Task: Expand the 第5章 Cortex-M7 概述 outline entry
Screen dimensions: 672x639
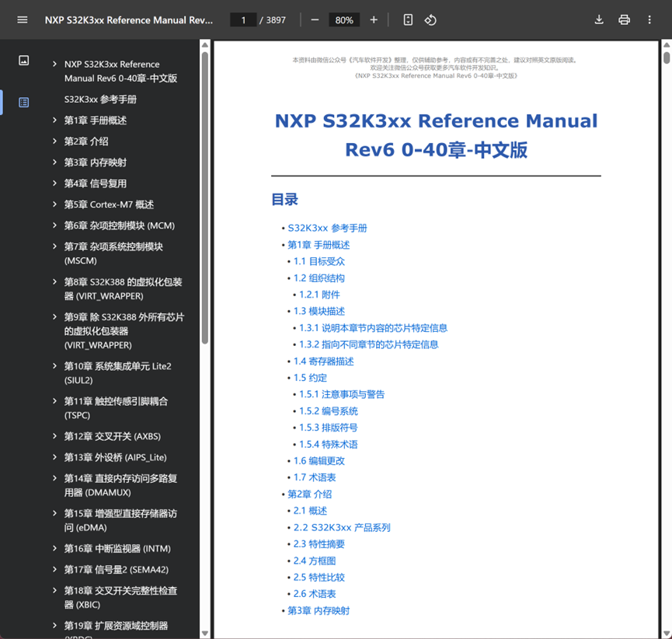Action: 54,204
